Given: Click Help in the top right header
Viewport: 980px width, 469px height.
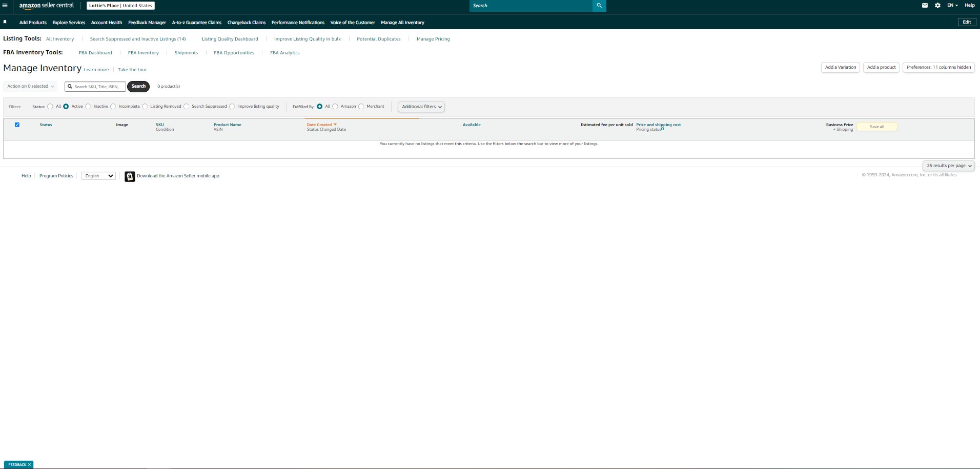Looking at the screenshot, I should pyautogui.click(x=970, y=6).
